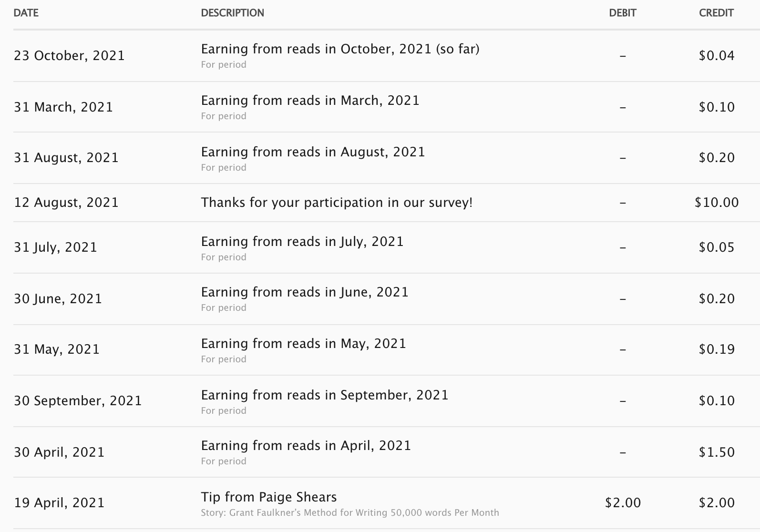Click Earning from reads in March, 2021

click(310, 101)
